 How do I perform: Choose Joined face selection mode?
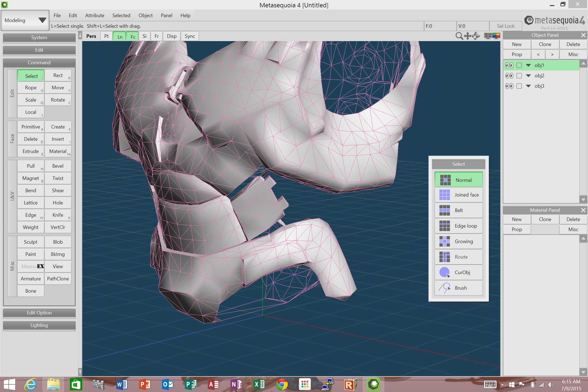[459, 195]
